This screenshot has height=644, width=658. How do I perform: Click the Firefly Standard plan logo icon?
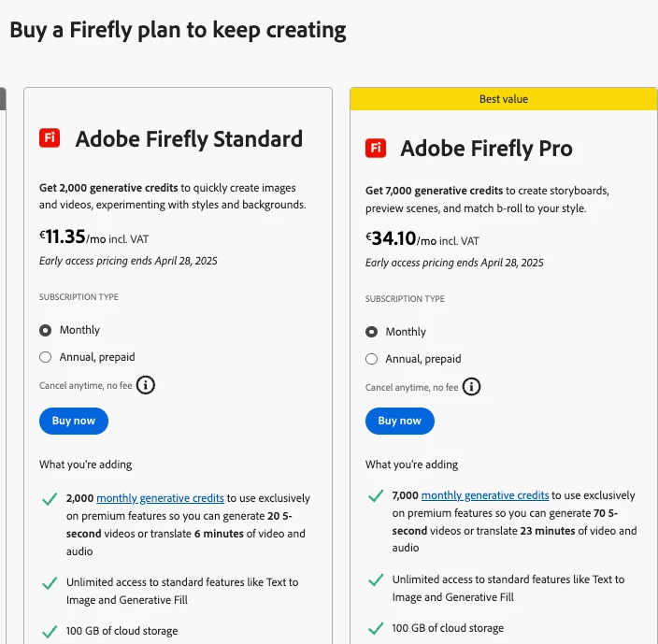[x=50, y=138]
